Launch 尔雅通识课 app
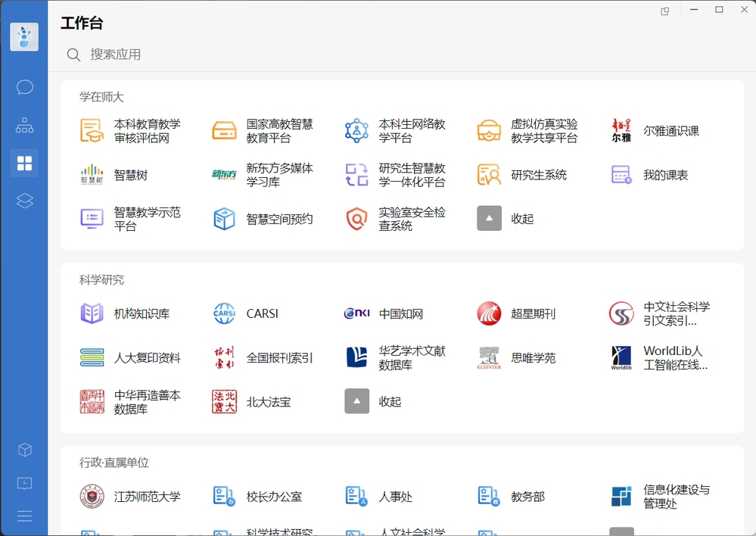756x536 pixels. tap(621, 130)
